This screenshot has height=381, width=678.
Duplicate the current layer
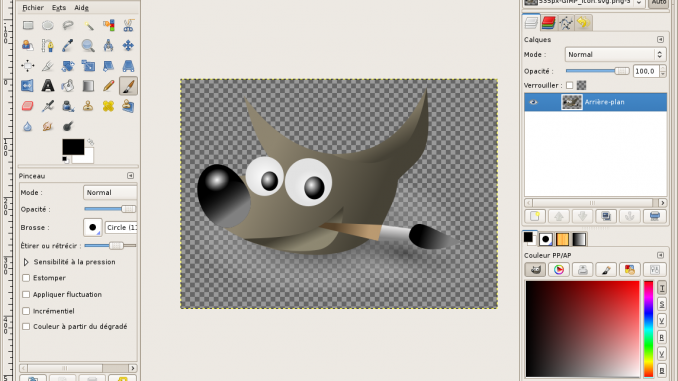(606, 216)
